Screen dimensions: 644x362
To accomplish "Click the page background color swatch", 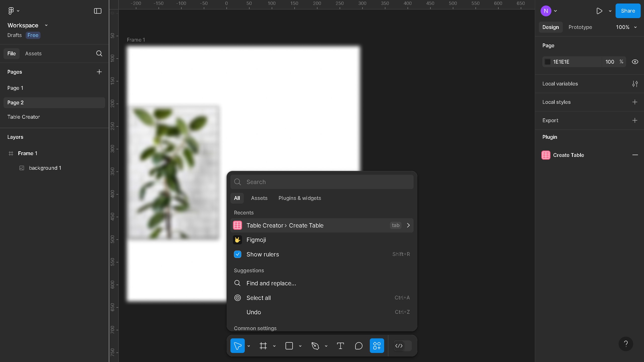I will click(548, 62).
